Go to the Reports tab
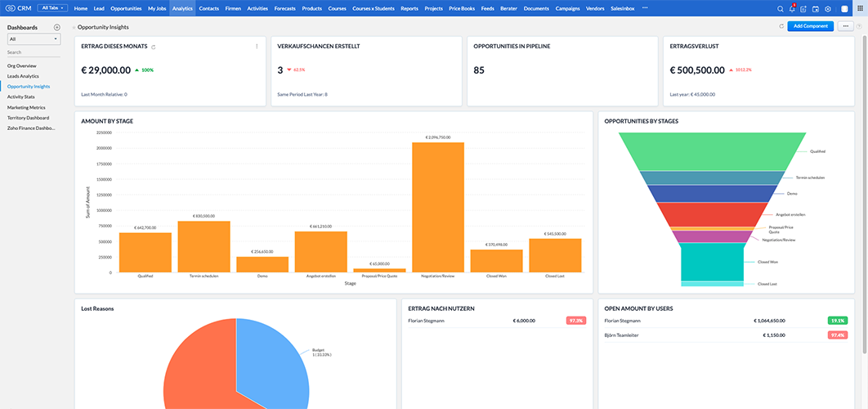This screenshot has width=868, height=409. click(409, 9)
